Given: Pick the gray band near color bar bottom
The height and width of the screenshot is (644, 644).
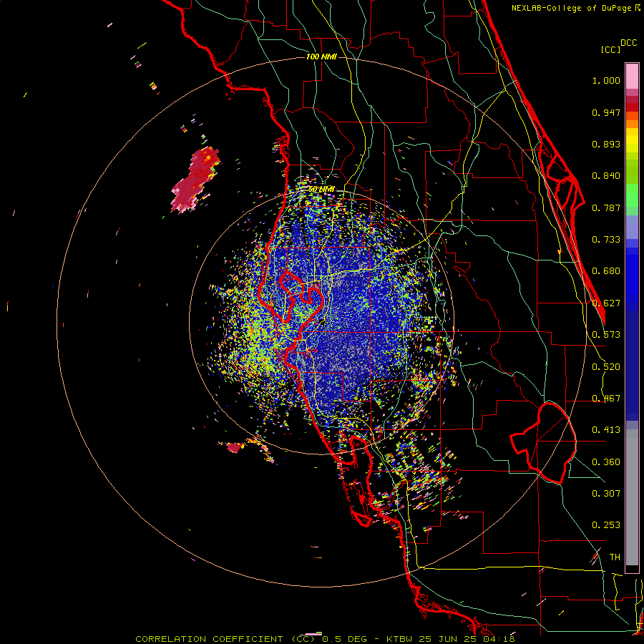Looking at the screenshot, I should pos(632,497).
